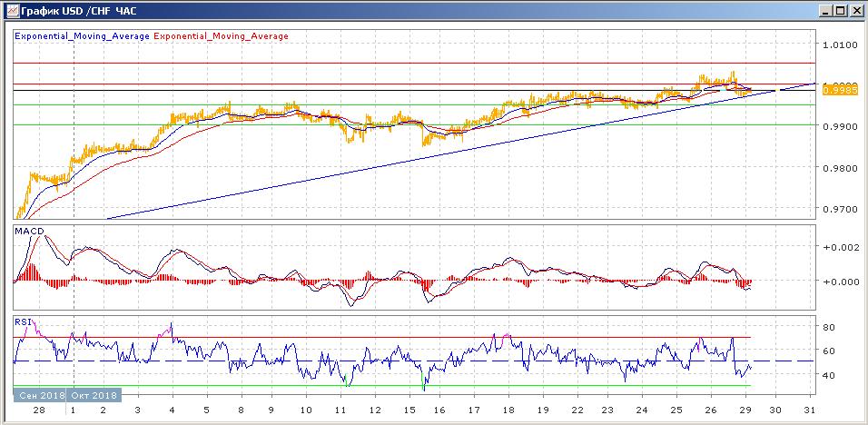Minimize the USD/CHF chart window
The height and width of the screenshot is (425, 868).
(826, 11)
